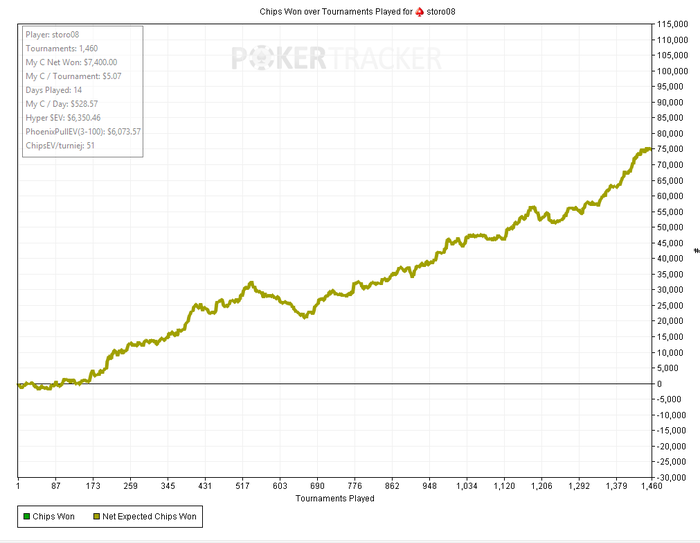This screenshot has width=700, height=543.
Task: Select 'My C Net Won: $7,400.00' text
Action: click(71, 62)
